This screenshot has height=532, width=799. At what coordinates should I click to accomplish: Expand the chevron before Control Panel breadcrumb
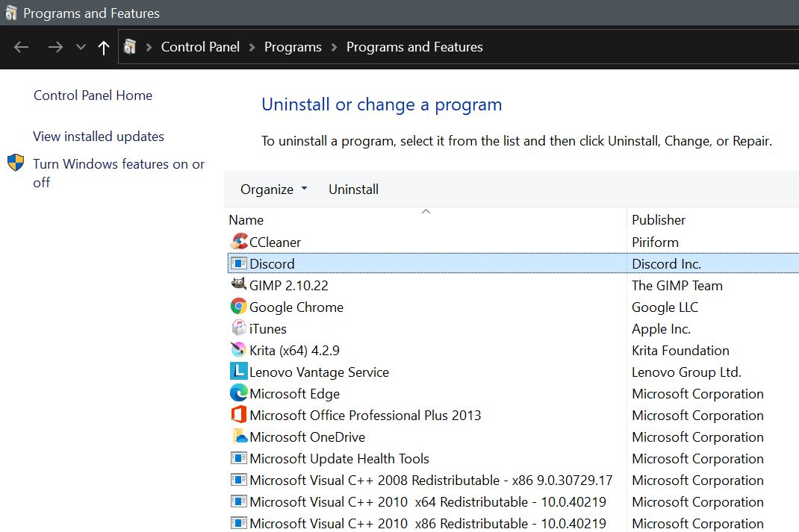coord(149,47)
